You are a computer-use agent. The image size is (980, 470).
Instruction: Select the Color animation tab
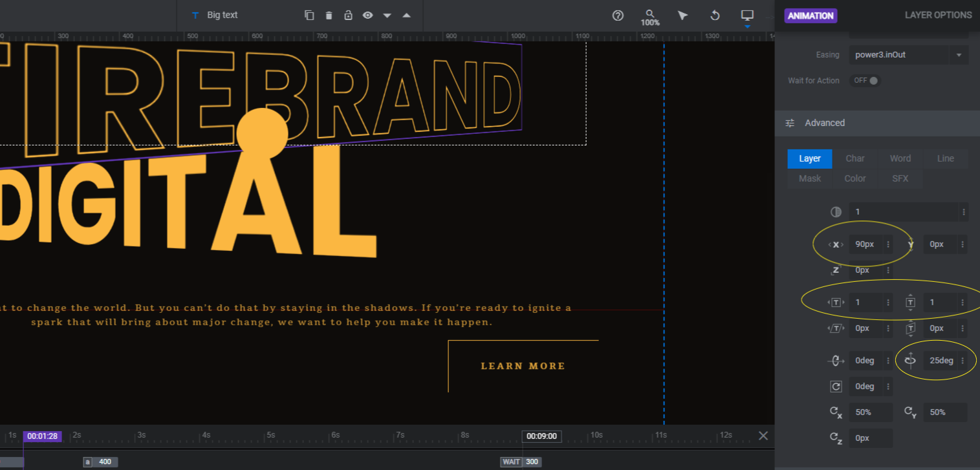pos(855,178)
